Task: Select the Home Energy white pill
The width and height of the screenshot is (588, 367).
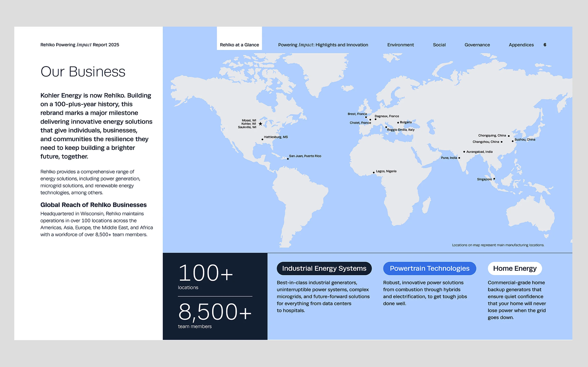Action: tap(515, 268)
